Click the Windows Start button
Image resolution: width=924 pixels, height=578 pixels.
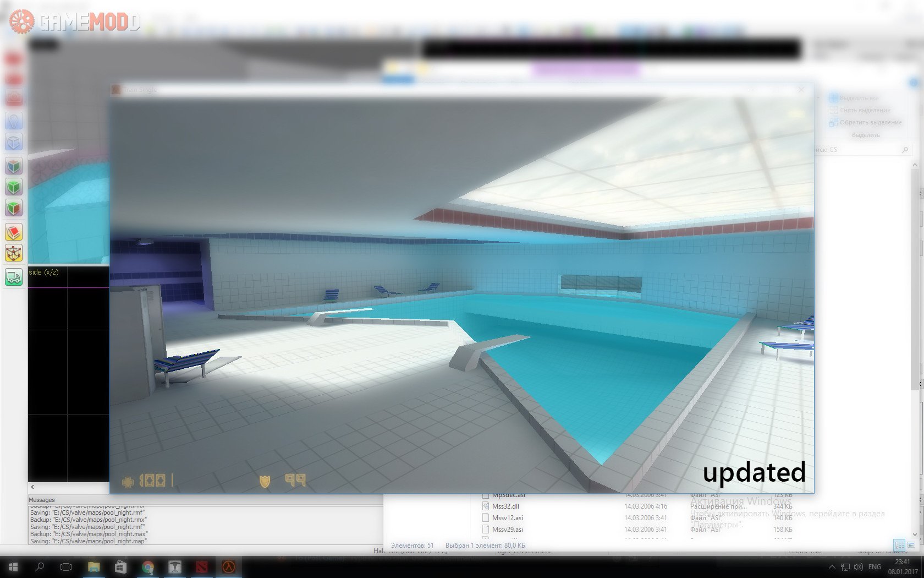[x=13, y=567]
